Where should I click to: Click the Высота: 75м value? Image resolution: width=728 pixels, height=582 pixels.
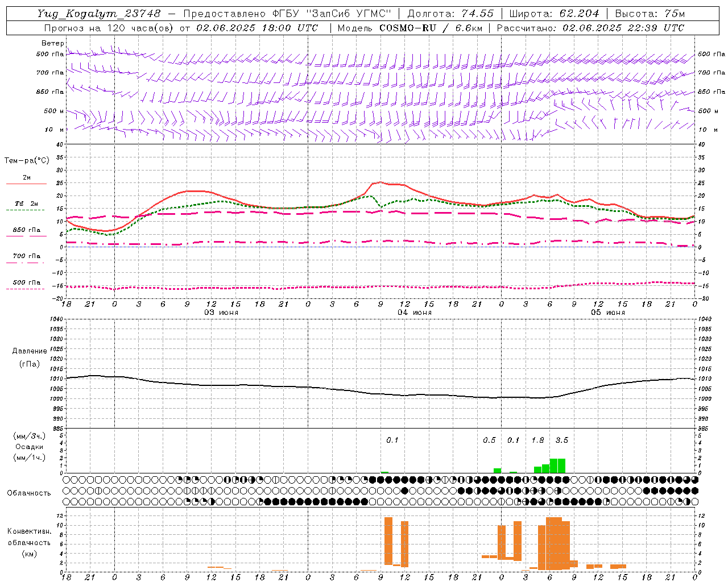tap(650, 14)
